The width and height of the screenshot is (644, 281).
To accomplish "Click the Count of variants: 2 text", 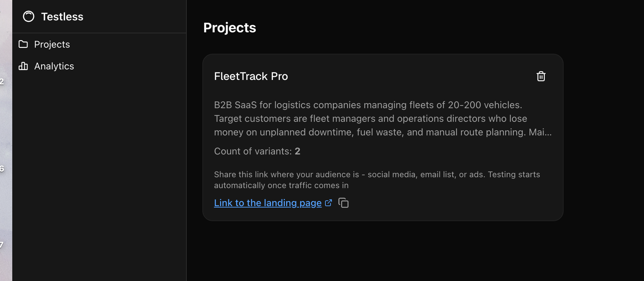I will [257, 151].
